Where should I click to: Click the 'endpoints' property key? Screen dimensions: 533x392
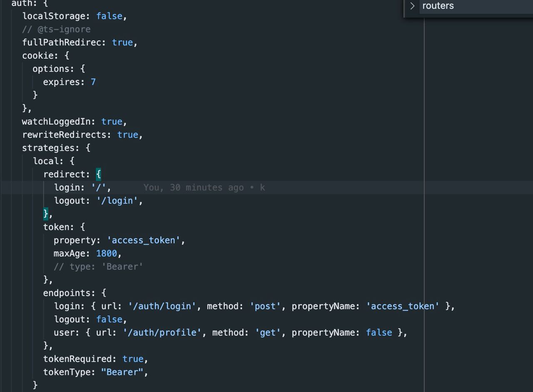67,293
